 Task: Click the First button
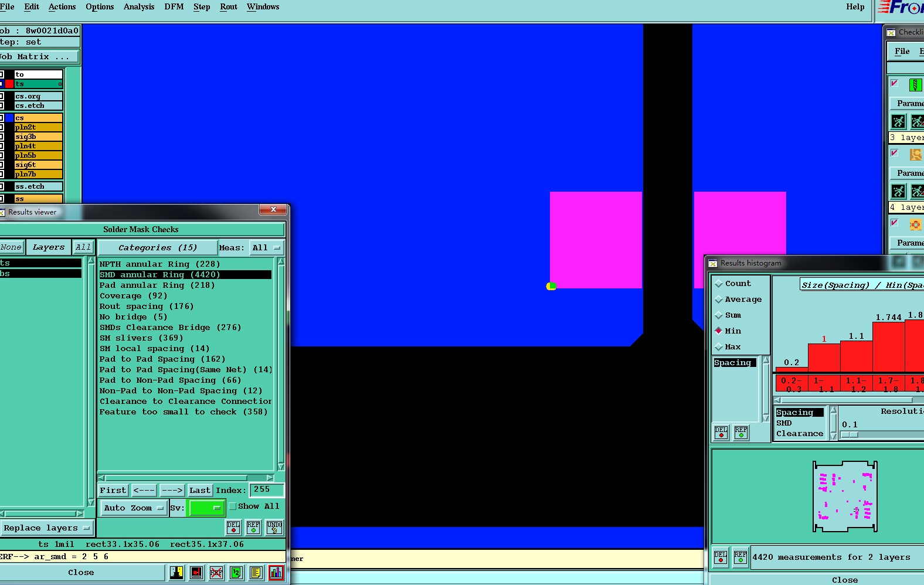(x=113, y=491)
